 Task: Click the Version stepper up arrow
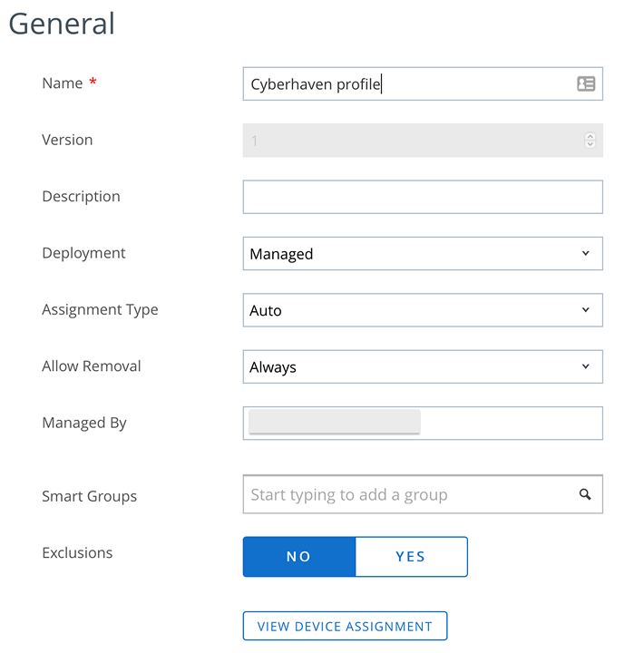[x=590, y=136]
